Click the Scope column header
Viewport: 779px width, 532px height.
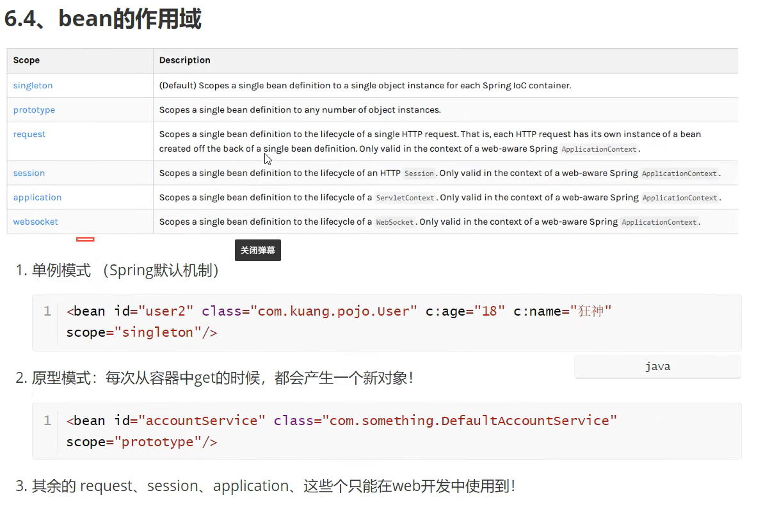(26, 60)
